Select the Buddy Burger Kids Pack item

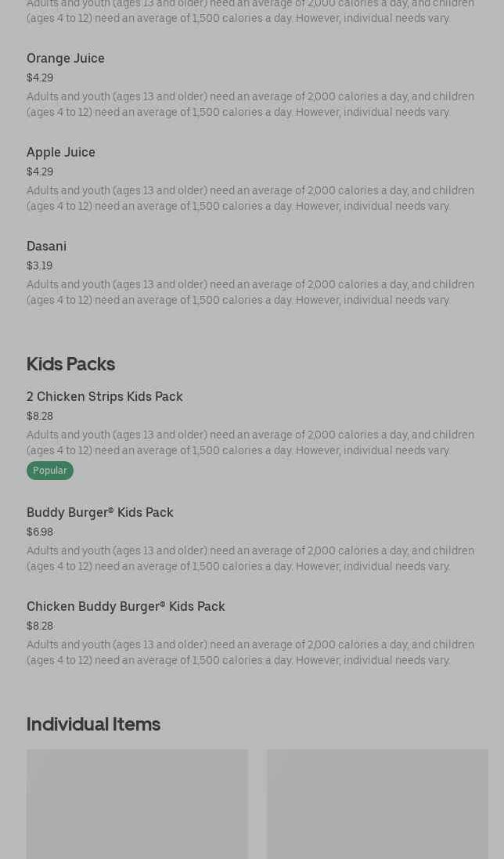point(100,513)
